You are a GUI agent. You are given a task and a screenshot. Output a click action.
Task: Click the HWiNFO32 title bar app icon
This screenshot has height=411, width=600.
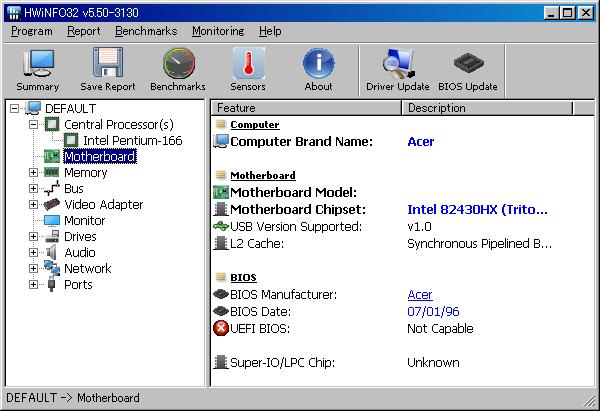point(13,13)
